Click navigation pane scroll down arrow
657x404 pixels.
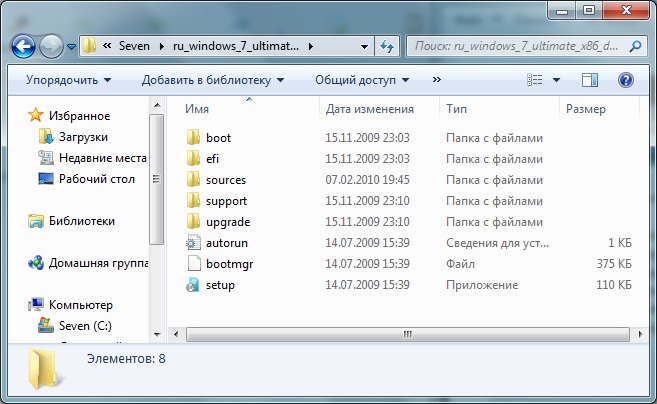(x=157, y=334)
